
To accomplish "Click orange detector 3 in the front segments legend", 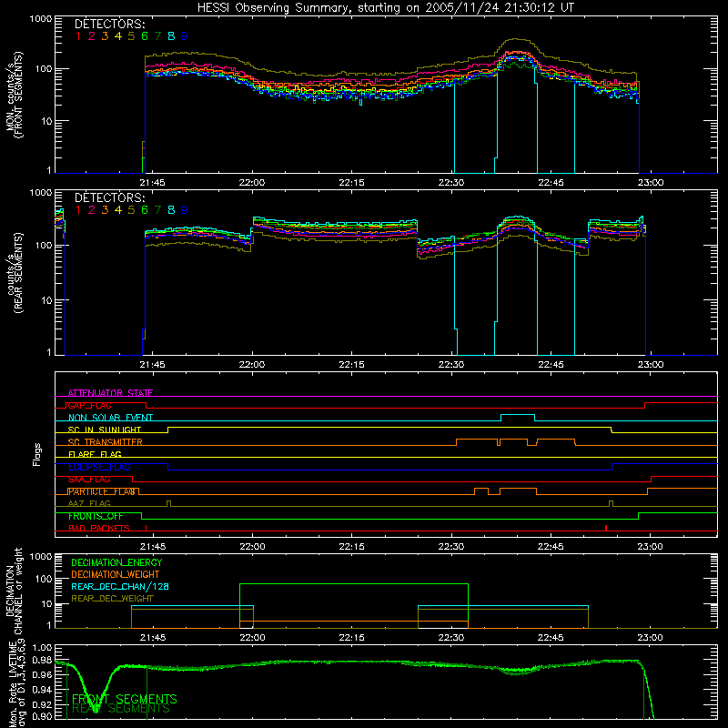I will coord(105,36).
